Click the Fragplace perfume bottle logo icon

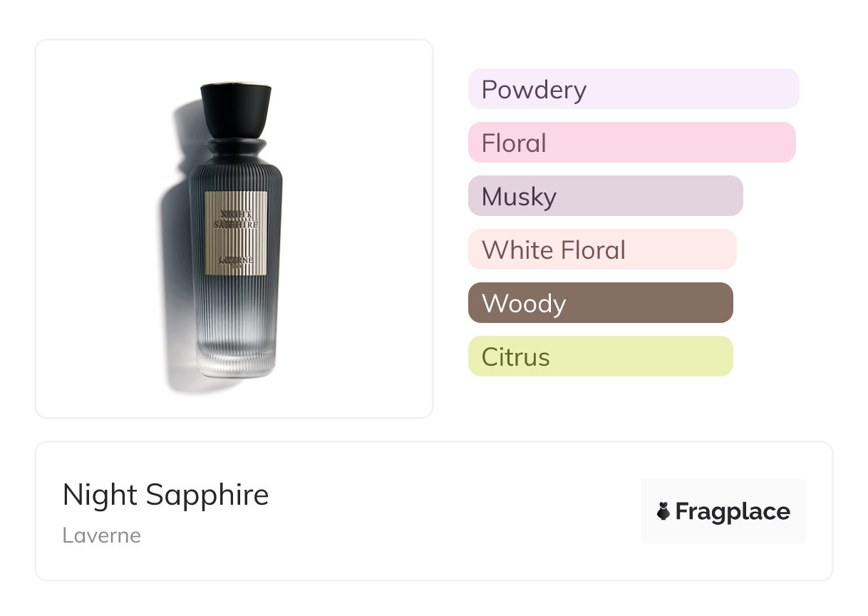click(663, 511)
